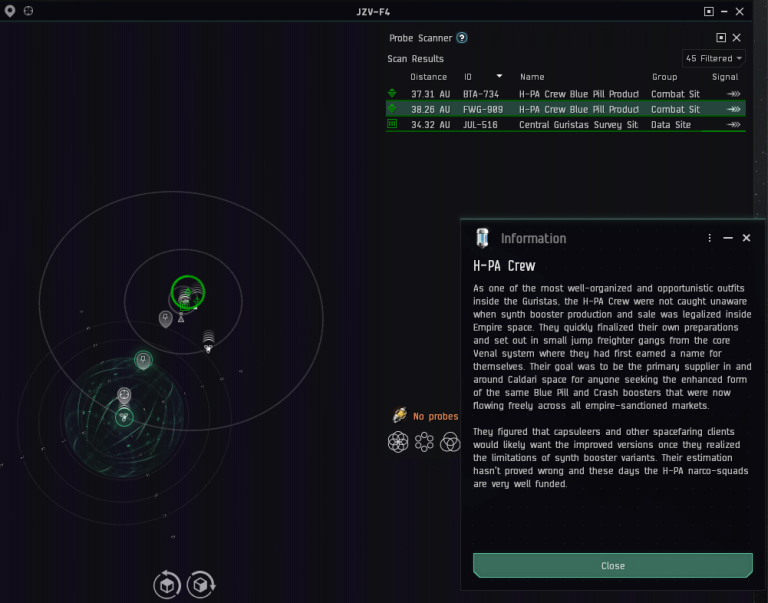Click the Central Guristas Survey Site name
Image resolution: width=768 pixels, height=603 pixels.
click(x=578, y=125)
